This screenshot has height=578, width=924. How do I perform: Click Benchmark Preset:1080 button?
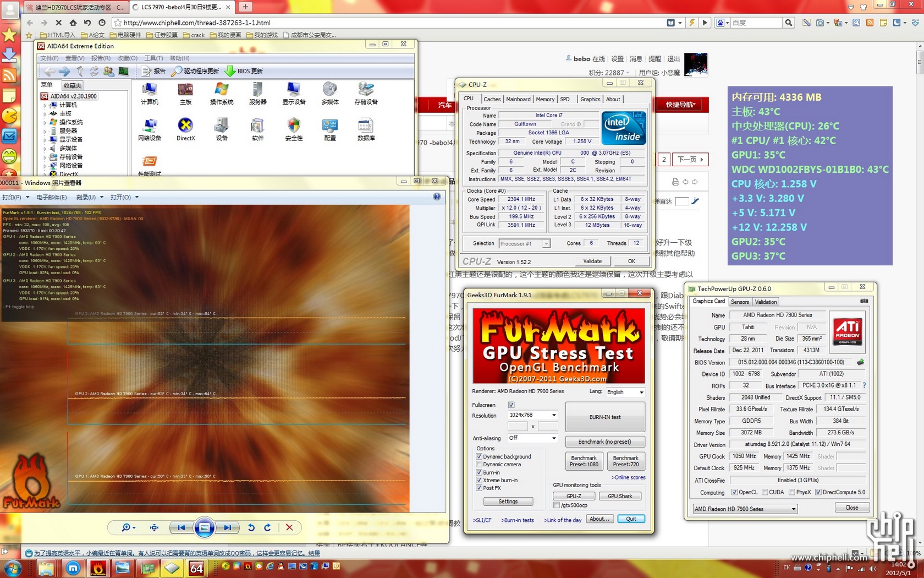(584, 461)
